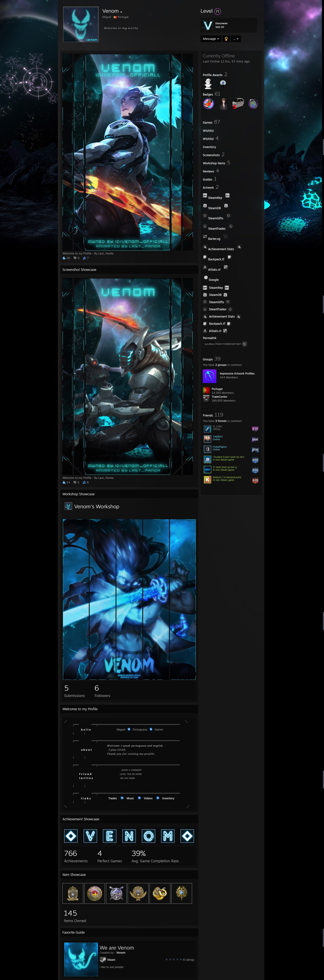Click the letter O achievement icon

pos(149,836)
